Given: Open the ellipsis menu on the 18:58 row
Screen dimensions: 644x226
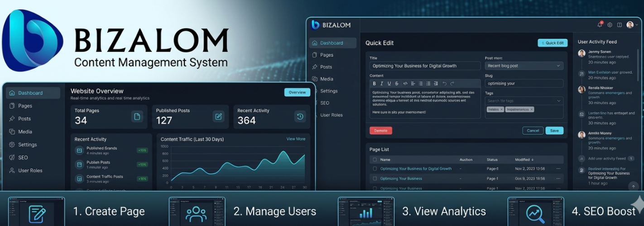Looking at the screenshot, I should 558,179.
